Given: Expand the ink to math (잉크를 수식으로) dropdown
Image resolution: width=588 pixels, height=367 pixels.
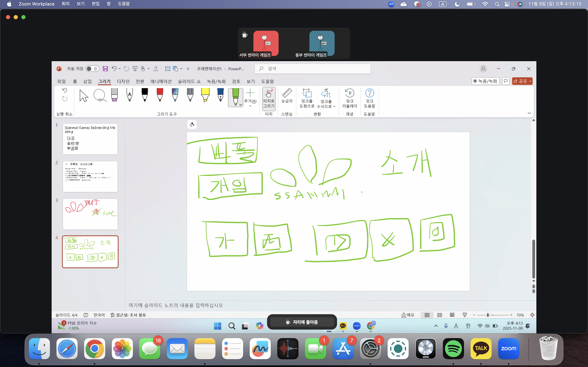Looking at the screenshot, I should [334, 106].
